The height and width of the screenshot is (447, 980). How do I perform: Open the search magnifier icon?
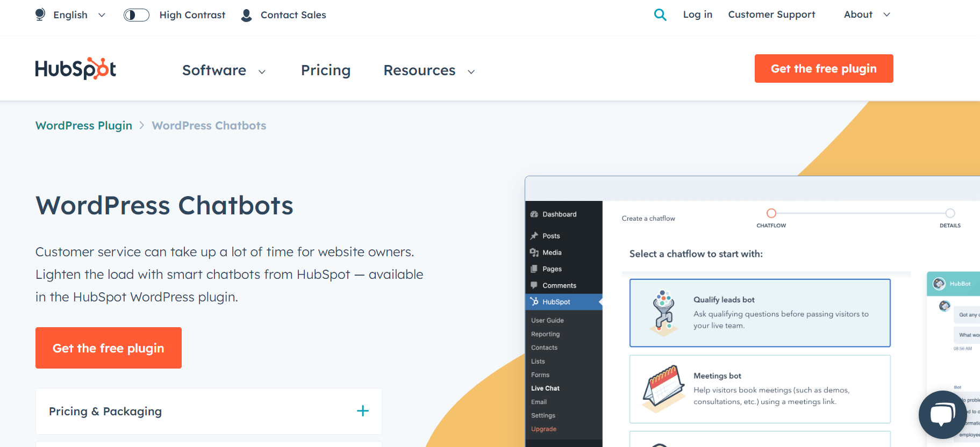(660, 15)
